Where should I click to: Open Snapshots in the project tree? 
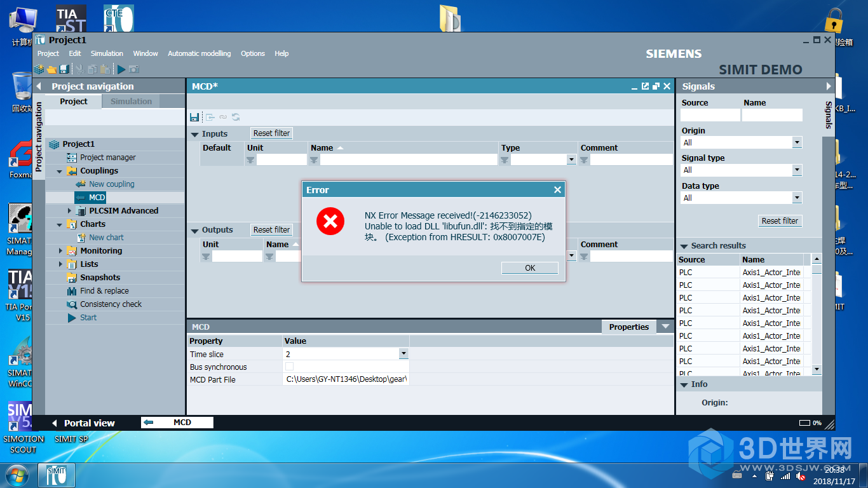point(100,278)
